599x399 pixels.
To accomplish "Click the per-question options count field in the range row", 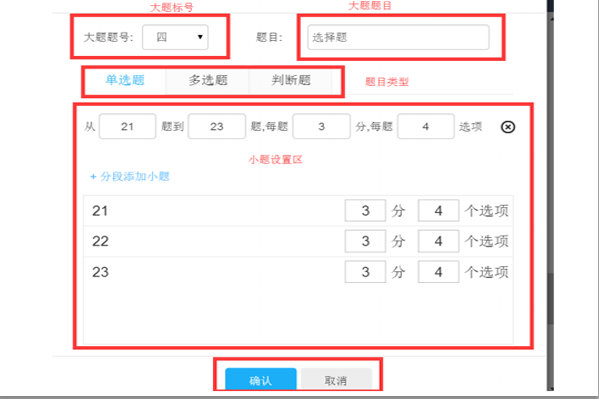I will 426,127.
